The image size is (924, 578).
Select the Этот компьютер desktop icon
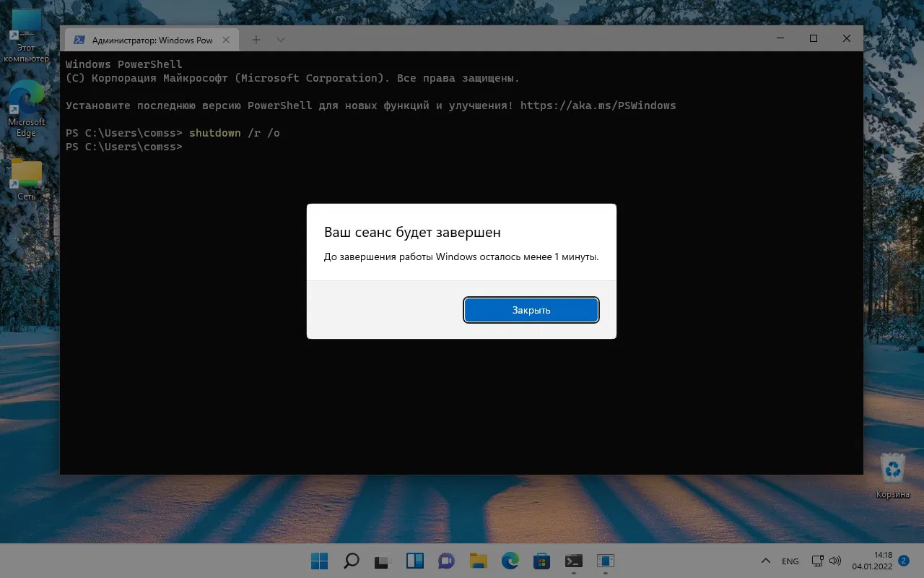pos(26,36)
